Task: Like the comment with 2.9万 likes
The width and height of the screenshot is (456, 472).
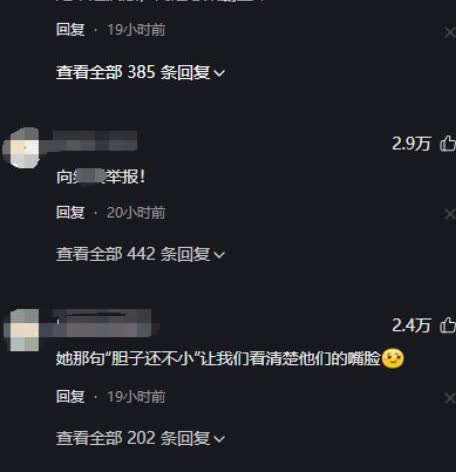Action: point(448,144)
